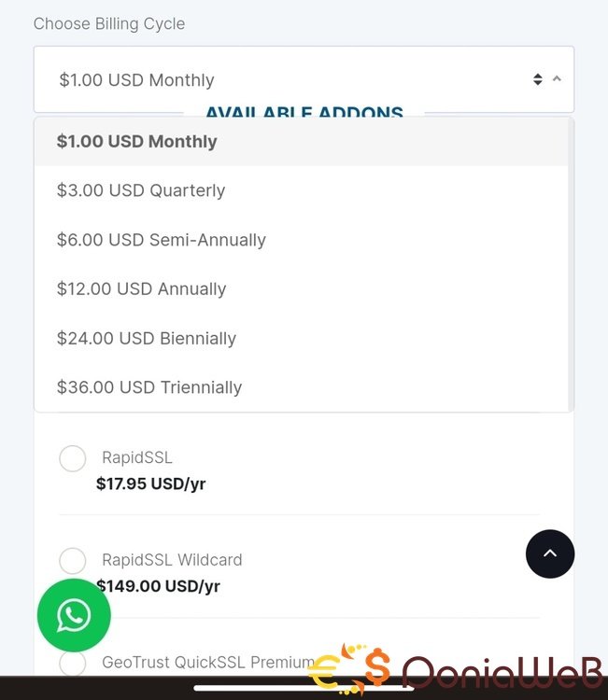Viewport: 608px width, 700px height.
Task: Click the green WhatsApp chat icon
Action: pyautogui.click(x=74, y=615)
